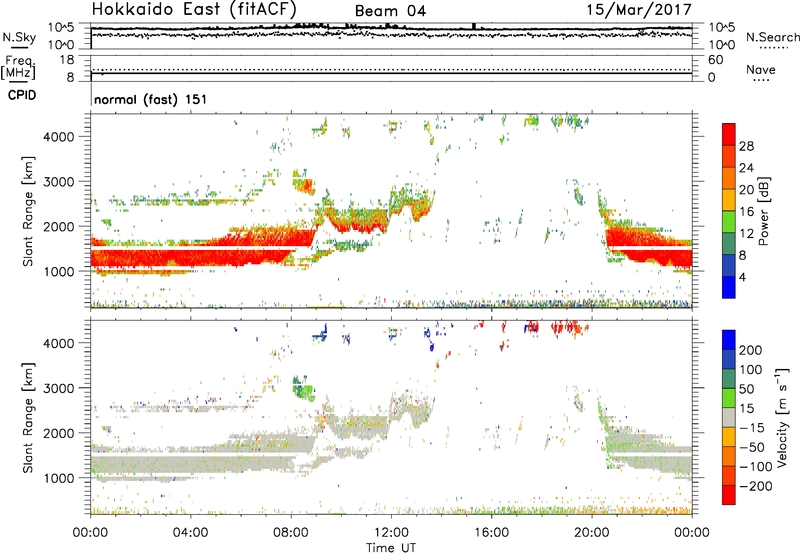Select the velocity panel's "Slant Range [km]" label
The height and width of the screenshot is (554, 800).
28,418
